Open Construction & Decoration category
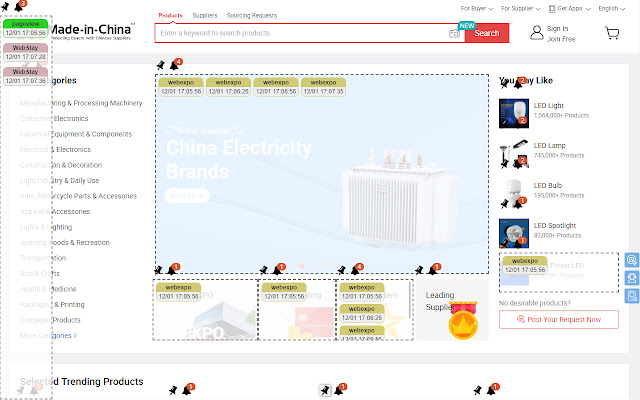Viewport: 640px width, 400px height. (x=61, y=165)
